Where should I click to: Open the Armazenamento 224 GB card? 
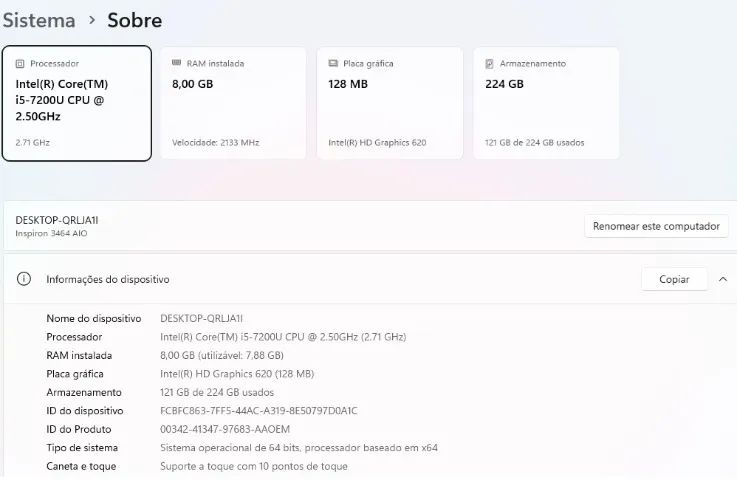pyautogui.click(x=546, y=103)
